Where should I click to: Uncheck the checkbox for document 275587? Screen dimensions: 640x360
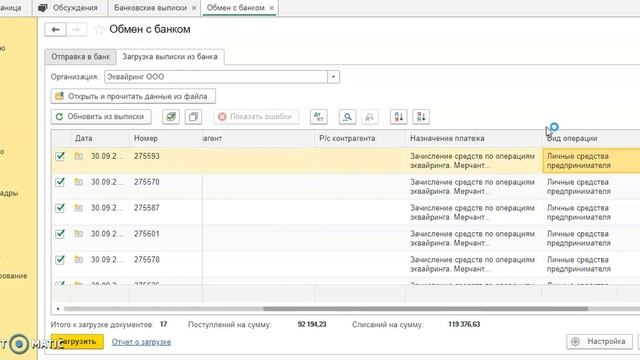coord(60,208)
